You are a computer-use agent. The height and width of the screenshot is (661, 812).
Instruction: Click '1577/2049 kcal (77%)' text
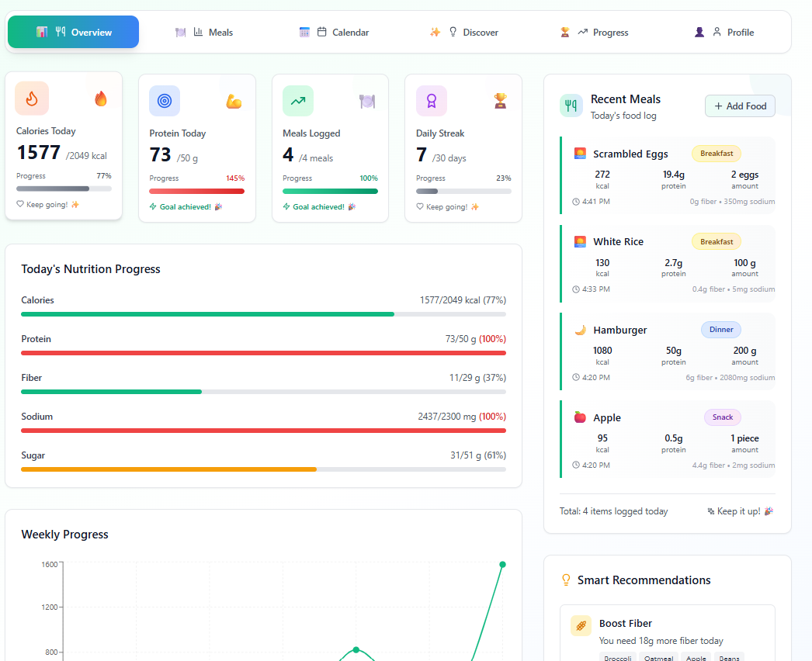[x=463, y=300]
